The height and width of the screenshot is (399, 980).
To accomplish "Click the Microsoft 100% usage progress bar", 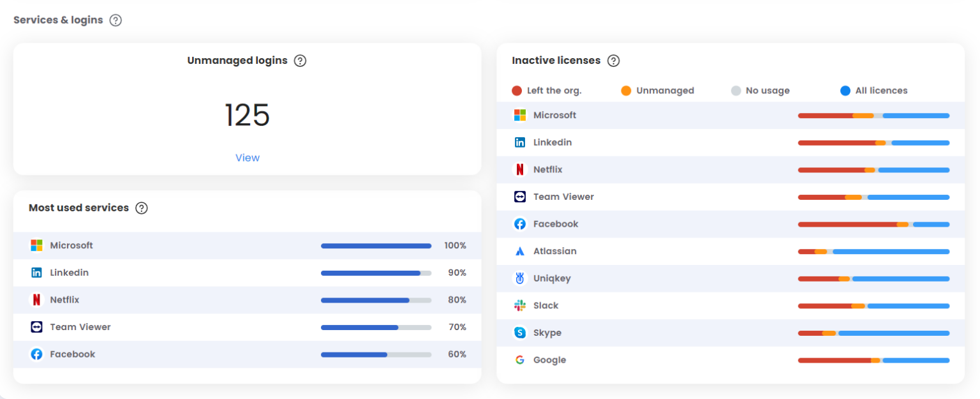I will [376, 246].
